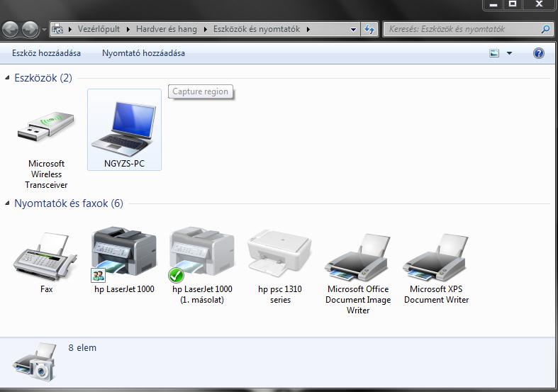Click the NGYZS-PC label text
Viewport: 558px width, 392px height.
[x=124, y=164]
